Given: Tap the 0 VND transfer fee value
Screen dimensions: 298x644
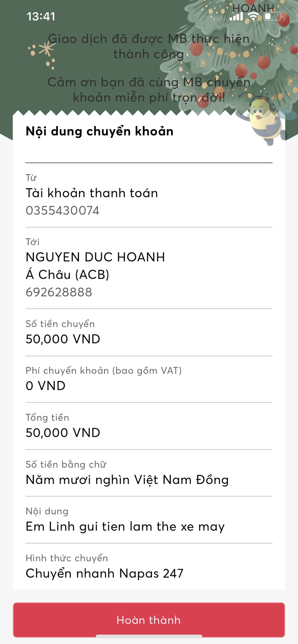Looking at the screenshot, I should click(x=46, y=386).
